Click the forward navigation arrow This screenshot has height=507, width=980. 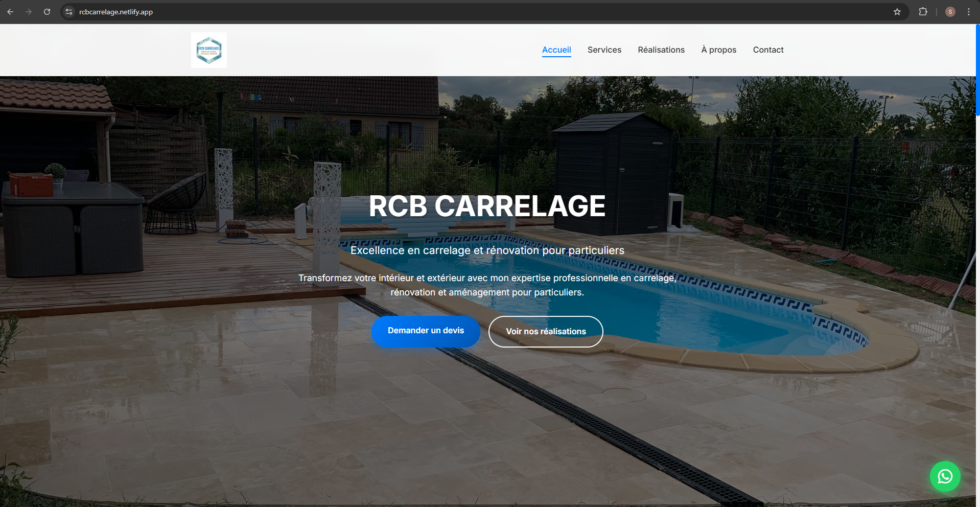29,11
